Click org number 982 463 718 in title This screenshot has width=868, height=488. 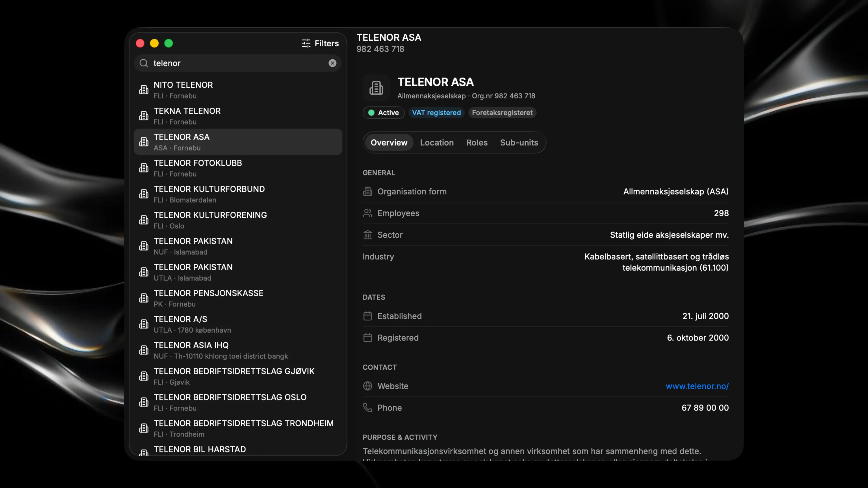pos(380,49)
